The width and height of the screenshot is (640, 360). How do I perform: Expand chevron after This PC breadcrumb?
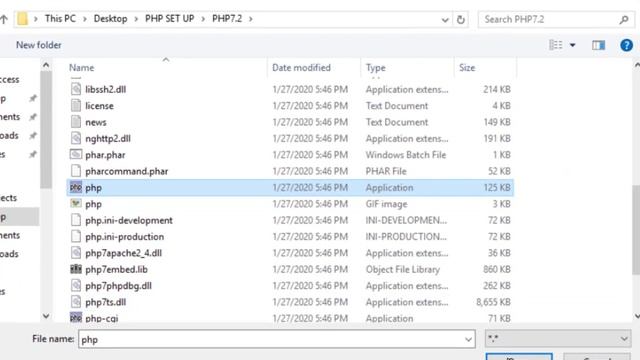click(x=85, y=19)
